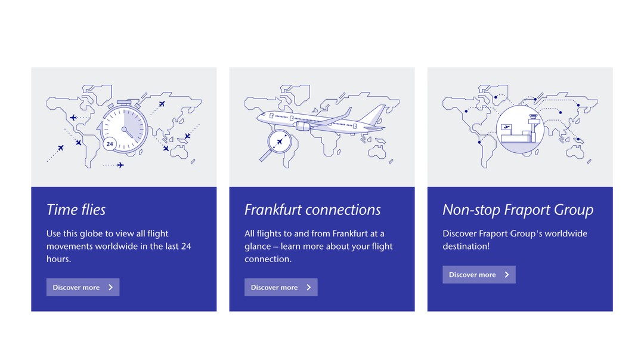
Task: Click the chevron arrow in Time flies button
Action: [x=111, y=287]
